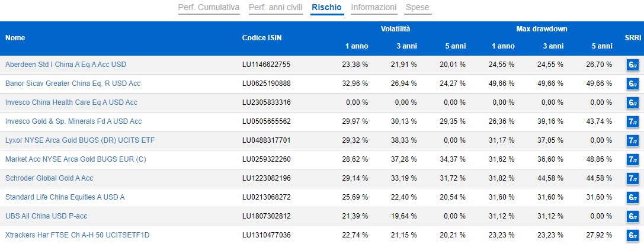Viewport: 644px width, 244px height.
Task: Click SRRI badge for Xtrackers Har FTSE
Action: [632, 236]
